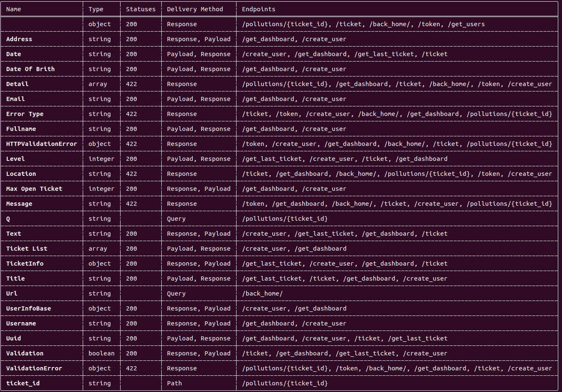This screenshot has width=562, height=392.
Task: Click the Delivery Method column header
Action: pyautogui.click(x=195, y=9)
